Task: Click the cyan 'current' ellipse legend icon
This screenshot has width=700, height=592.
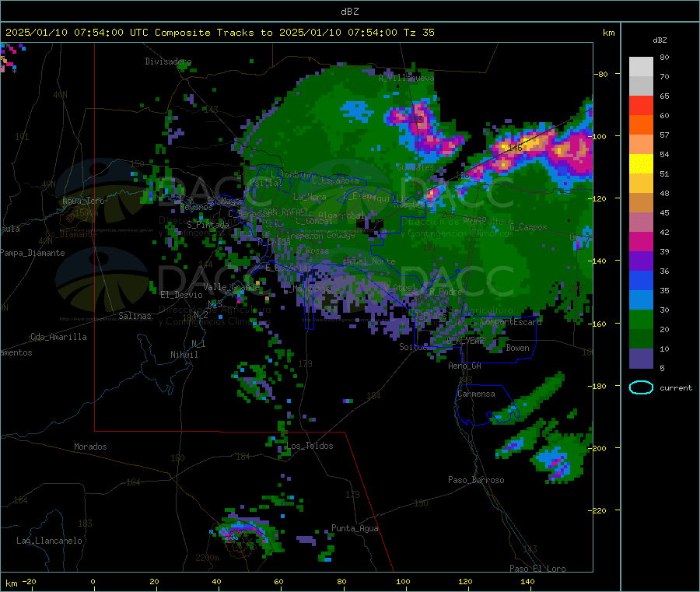Action: coord(641,387)
